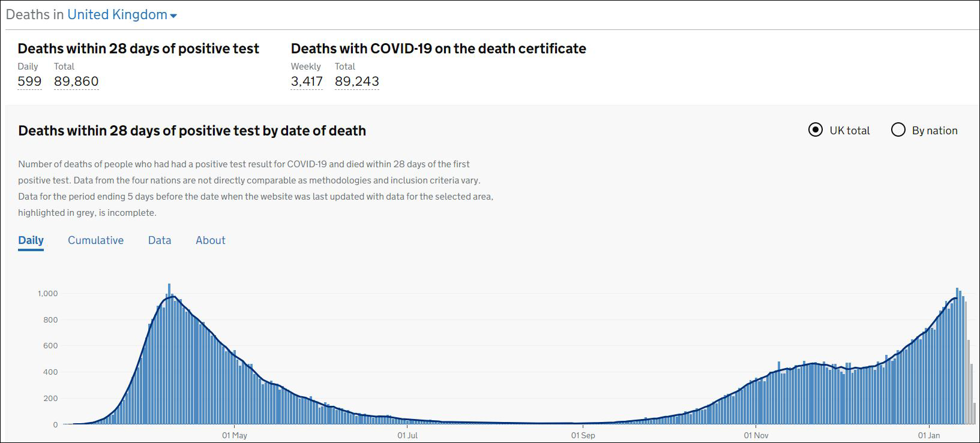Screen dimensions: 980x443
Task: Open the Data tab
Action: click(160, 240)
